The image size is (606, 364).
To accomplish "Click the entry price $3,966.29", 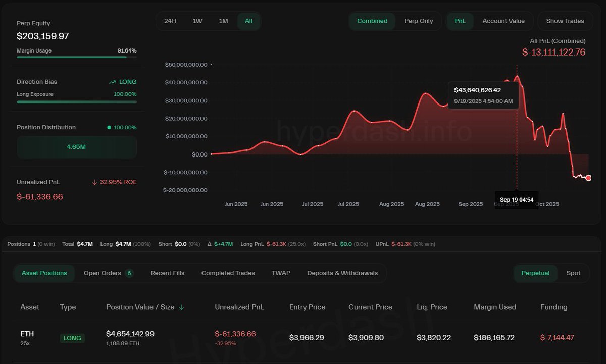I will tap(307, 338).
